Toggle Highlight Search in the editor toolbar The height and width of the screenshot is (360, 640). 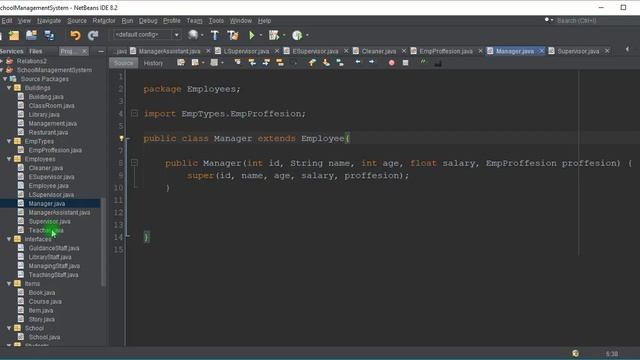(280, 62)
